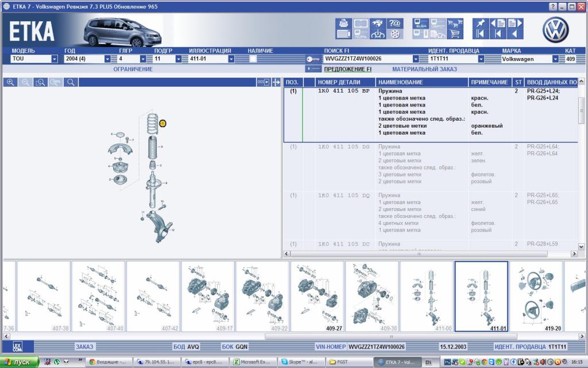588x368 pixels.
Task: Switch to Skype in the taskbar
Action: [x=300, y=362]
